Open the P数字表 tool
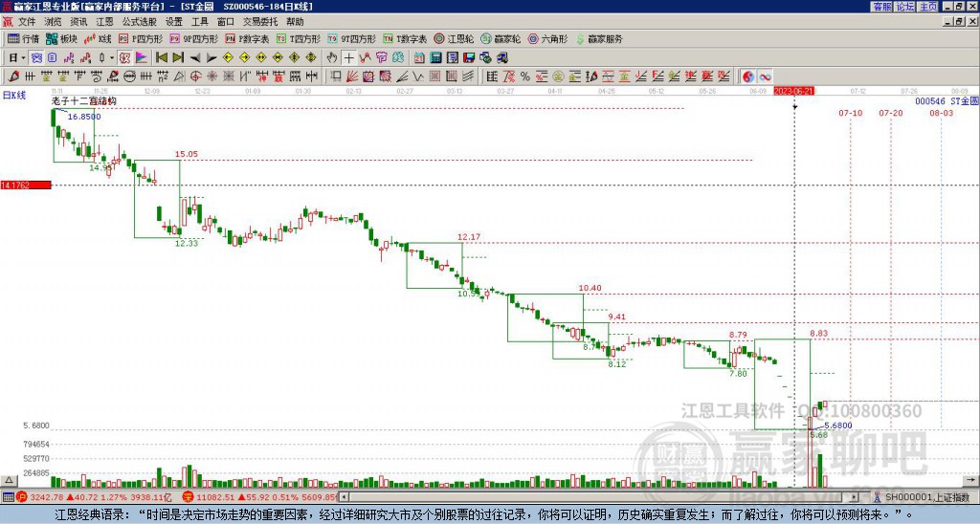The image size is (980, 524). 247,38
